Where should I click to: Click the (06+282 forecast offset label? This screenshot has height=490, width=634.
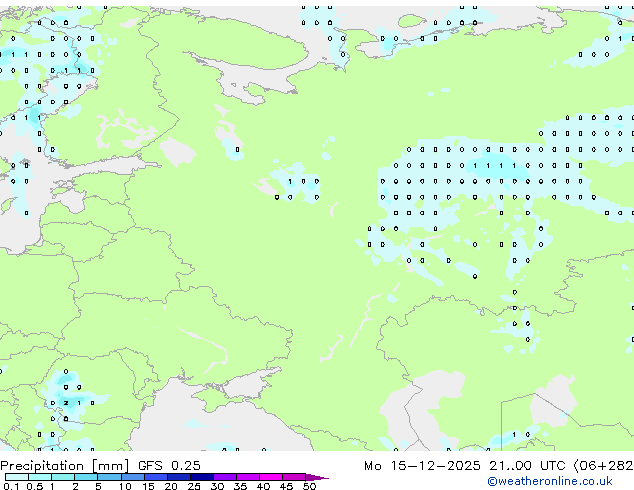(604, 466)
